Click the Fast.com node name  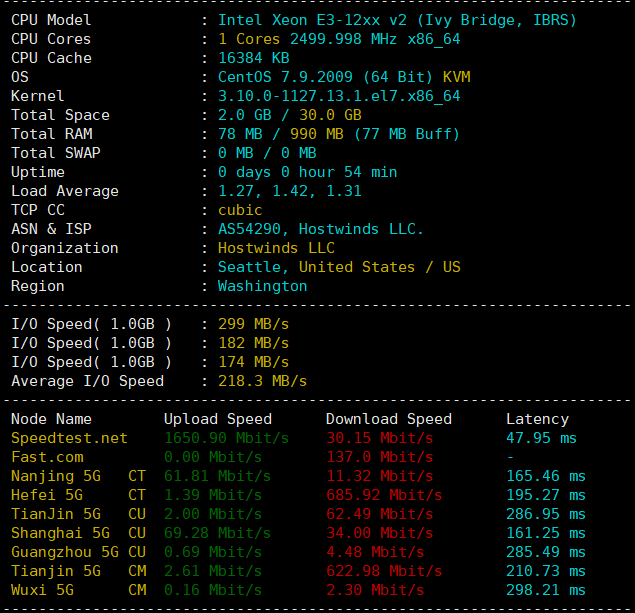tap(47, 457)
